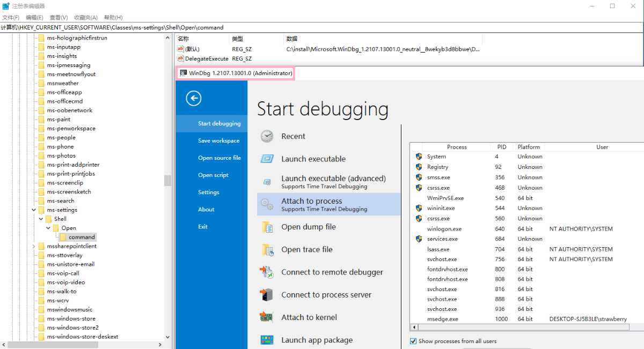Click Exit in WinDbg sidebar
Screen dimensions: 644x349
click(211, 226)
